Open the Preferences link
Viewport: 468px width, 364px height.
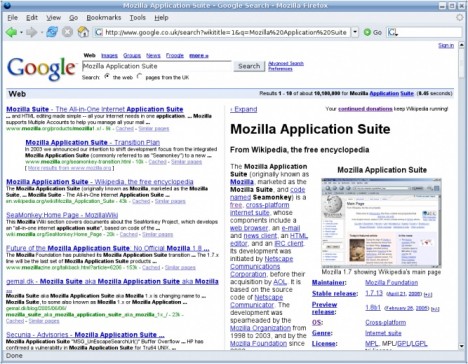pyautogui.click(x=280, y=69)
